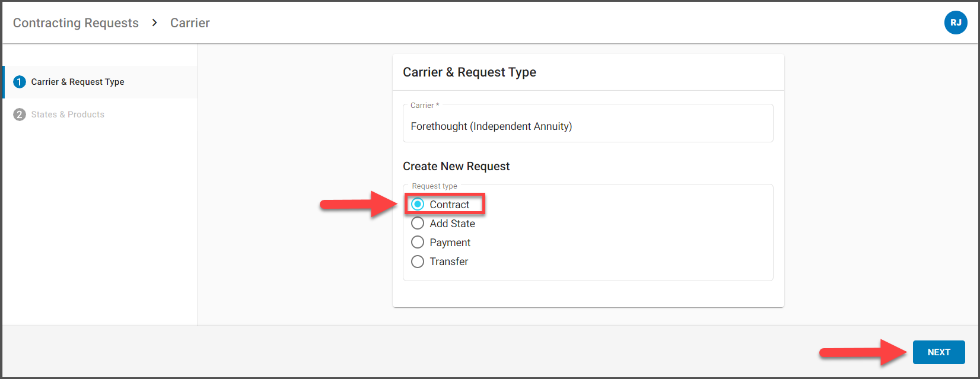Click the Carrier breadcrumb item
Image resolution: width=980 pixels, height=379 pixels.
(190, 23)
